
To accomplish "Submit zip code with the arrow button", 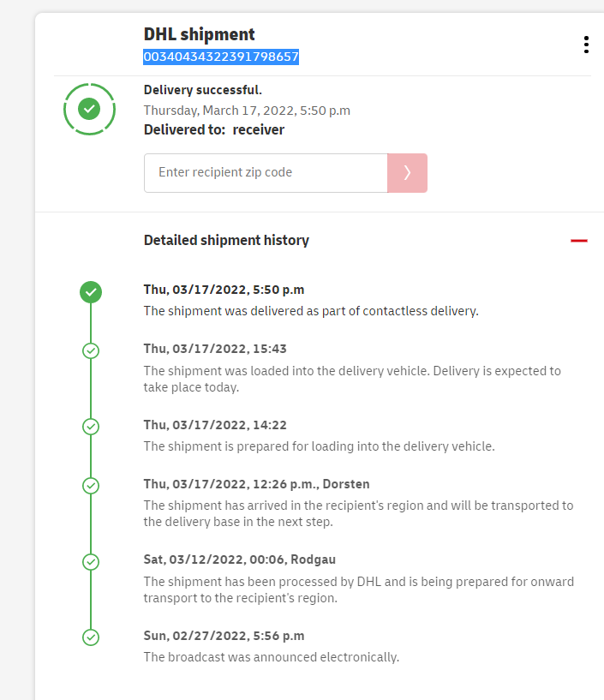I will pos(407,173).
